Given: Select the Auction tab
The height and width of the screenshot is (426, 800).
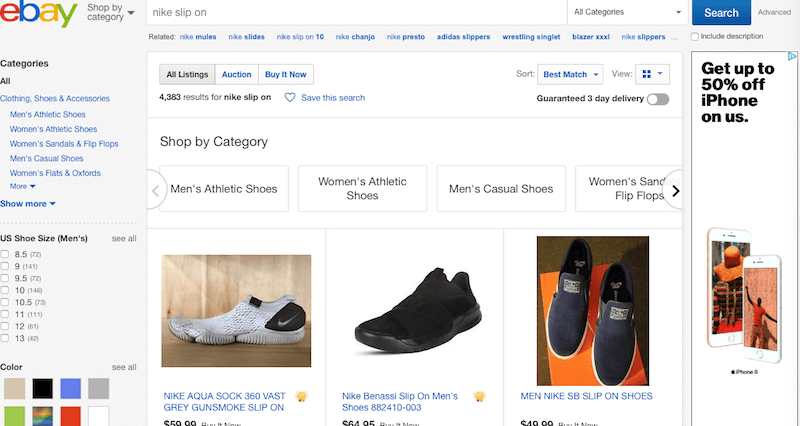Looking at the screenshot, I should pyautogui.click(x=236, y=74).
